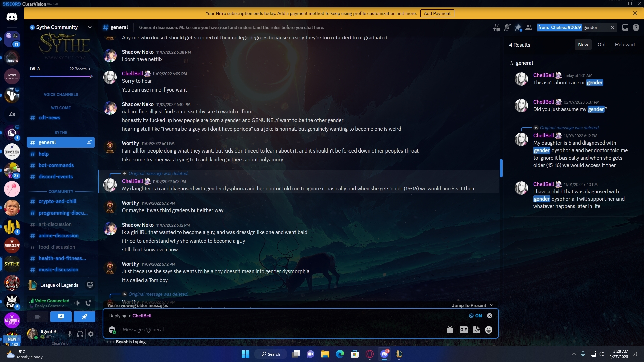644x362 pixels.
Task: Open pinned messages with the pin icon
Action: click(x=518, y=27)
